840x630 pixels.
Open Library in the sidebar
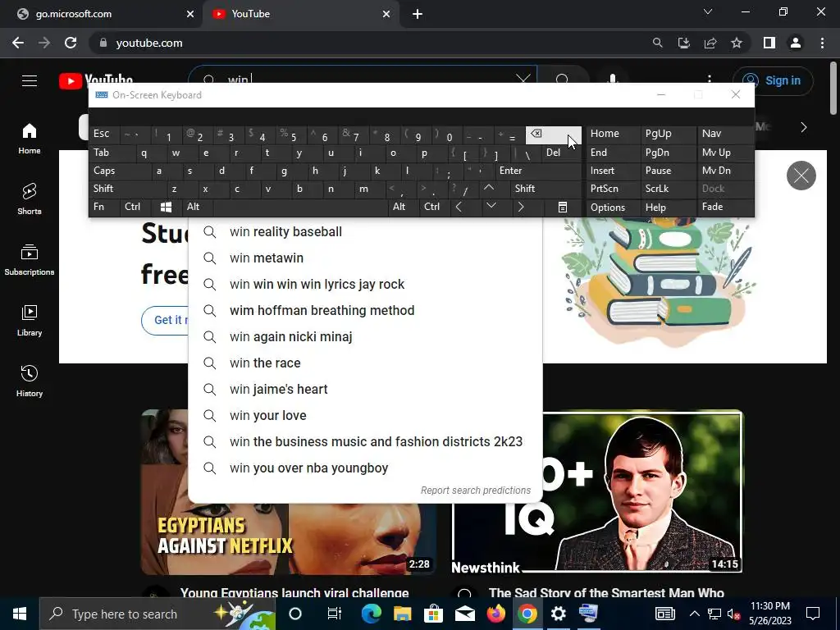pos(30,321)
